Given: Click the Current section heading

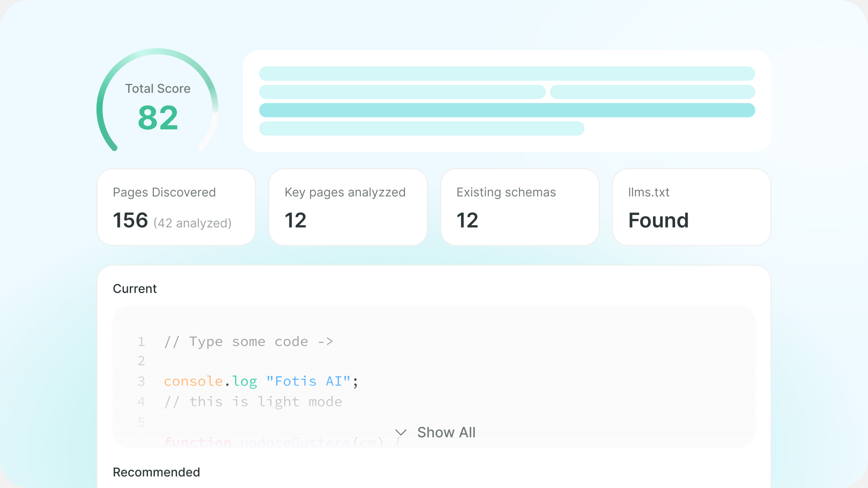Looking at the screenshot, I should (135, 289).
